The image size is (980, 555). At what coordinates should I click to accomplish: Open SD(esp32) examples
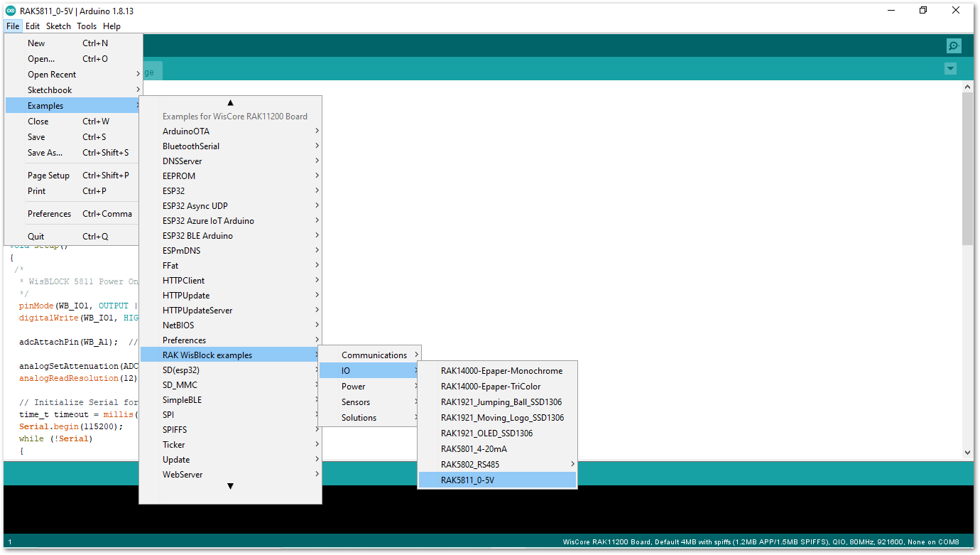coord(231,370)
